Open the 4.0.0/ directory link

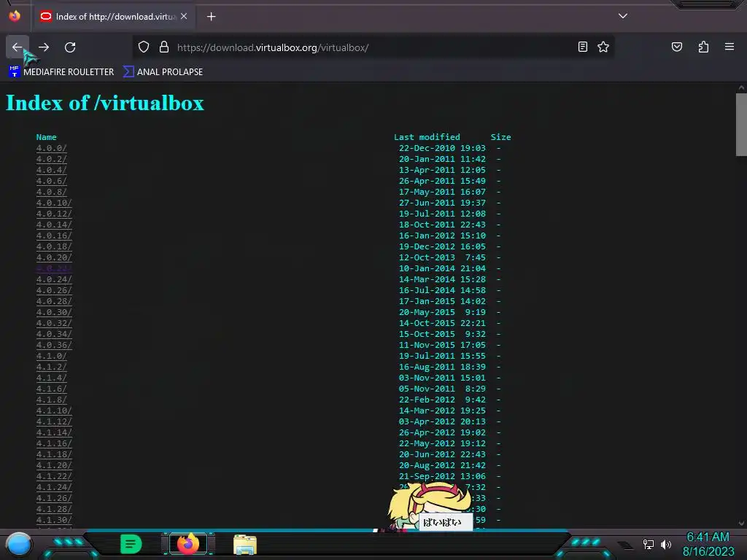(52, 148)
